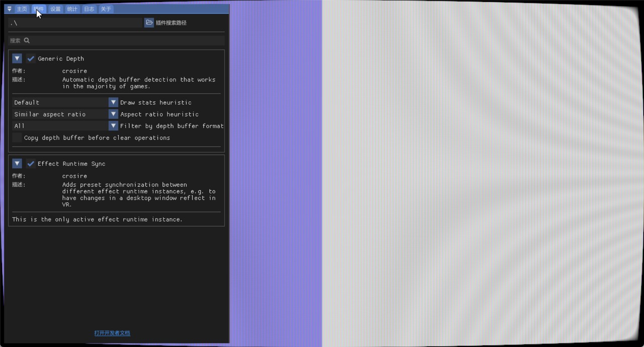Image resolution: width=644 pixels, height=347 pixels.
Task: Show the 日志 tab
Action: click(89, 9)
